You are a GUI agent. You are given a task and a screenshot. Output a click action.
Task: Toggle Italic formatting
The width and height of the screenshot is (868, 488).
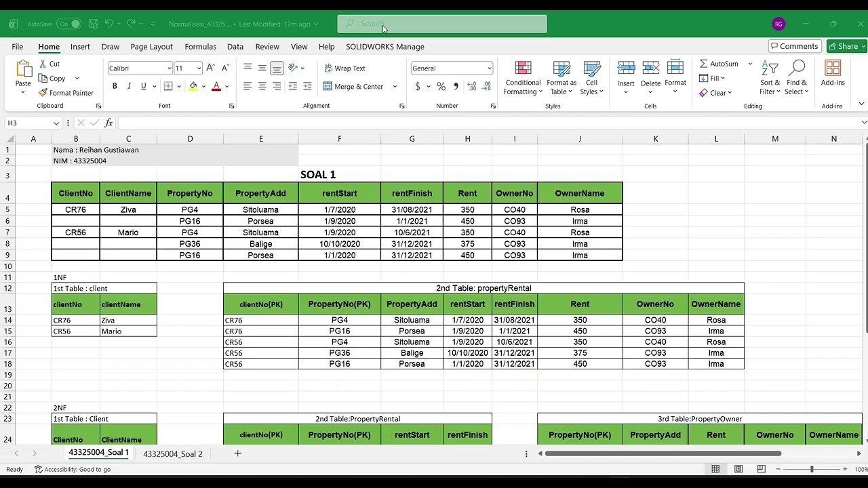(x=129, y=86)
